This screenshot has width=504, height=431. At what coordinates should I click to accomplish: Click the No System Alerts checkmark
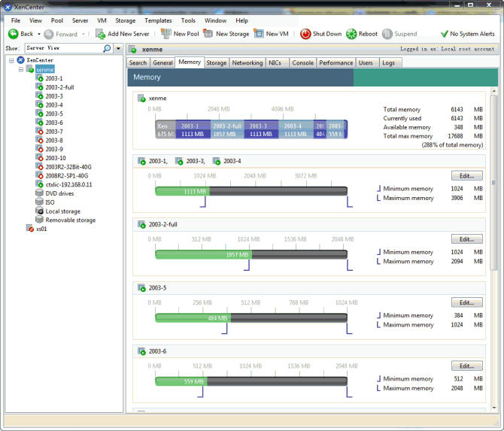pos(445,34)
